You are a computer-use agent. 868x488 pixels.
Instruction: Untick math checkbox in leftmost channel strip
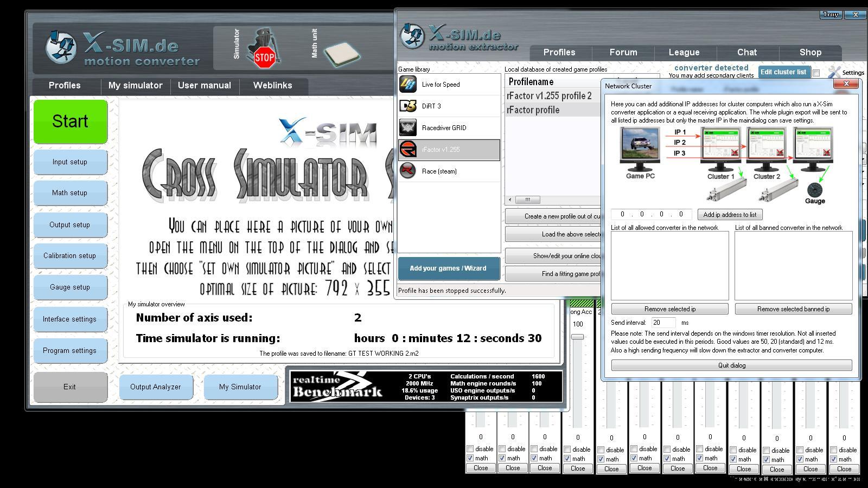pyautogui.click(x=470, y=458)
